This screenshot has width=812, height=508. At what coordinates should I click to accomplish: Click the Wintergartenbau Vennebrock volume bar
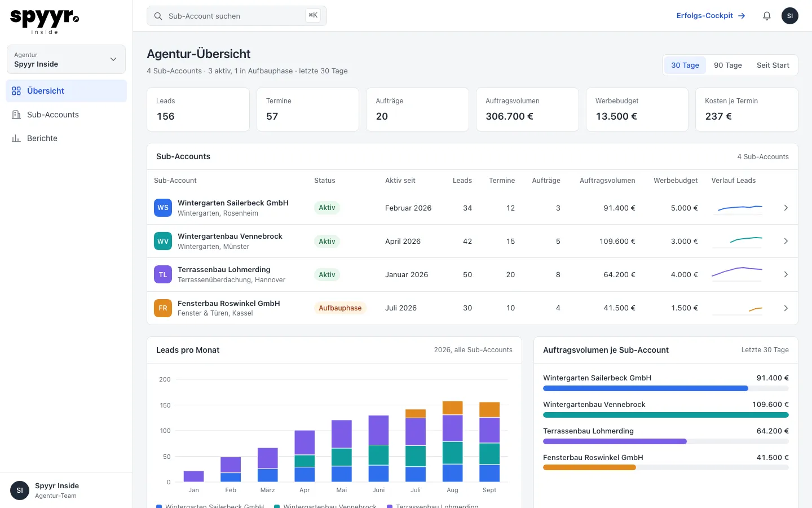pos(666,415)
